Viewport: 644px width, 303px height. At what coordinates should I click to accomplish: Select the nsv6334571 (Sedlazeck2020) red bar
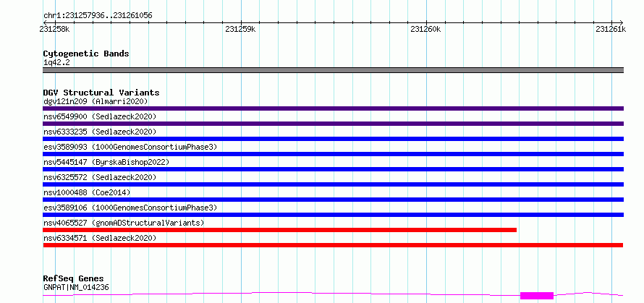(x=333, y=245)
